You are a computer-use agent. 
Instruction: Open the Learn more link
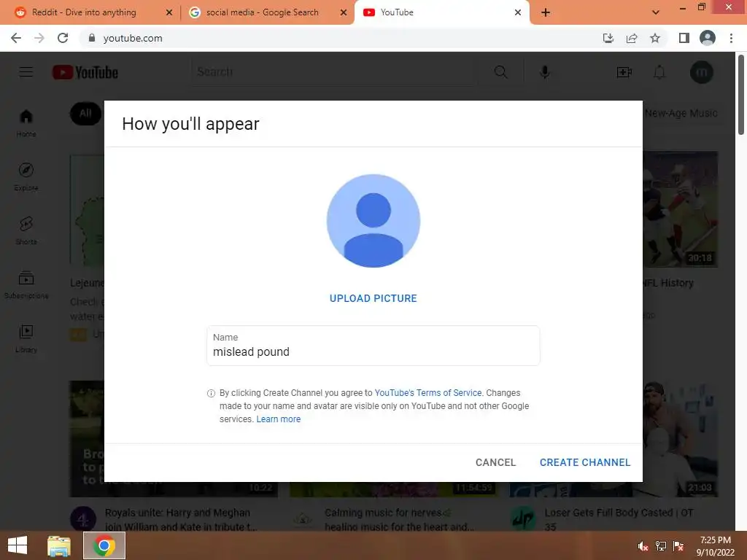click(278, 419)
